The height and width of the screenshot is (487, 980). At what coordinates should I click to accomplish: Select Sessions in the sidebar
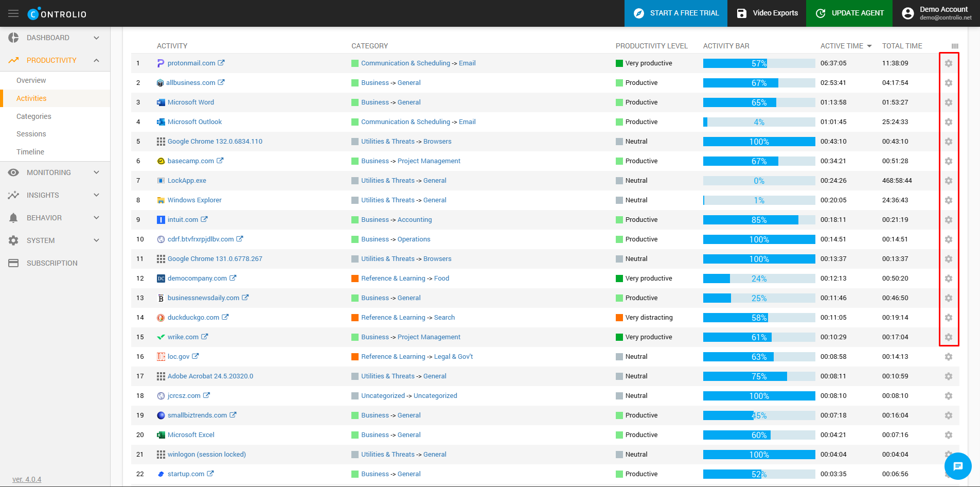pos(31,134)
